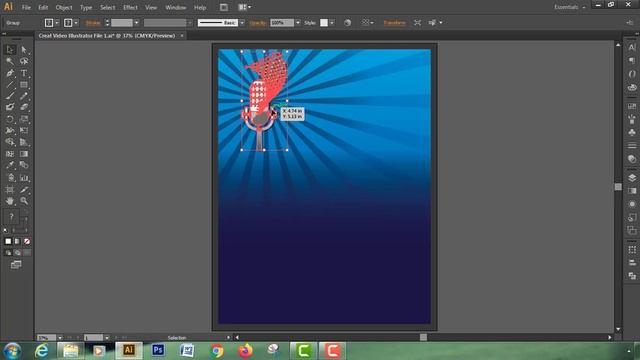Select the Perspective Grid tool
640x360 pixels.
24,142
